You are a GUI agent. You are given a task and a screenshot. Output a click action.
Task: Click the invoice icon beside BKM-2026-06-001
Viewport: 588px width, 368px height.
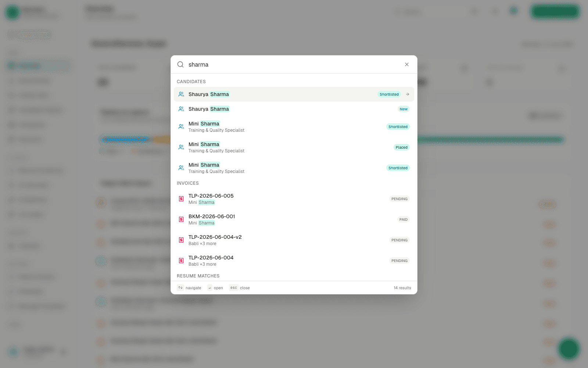coord(181,219)
